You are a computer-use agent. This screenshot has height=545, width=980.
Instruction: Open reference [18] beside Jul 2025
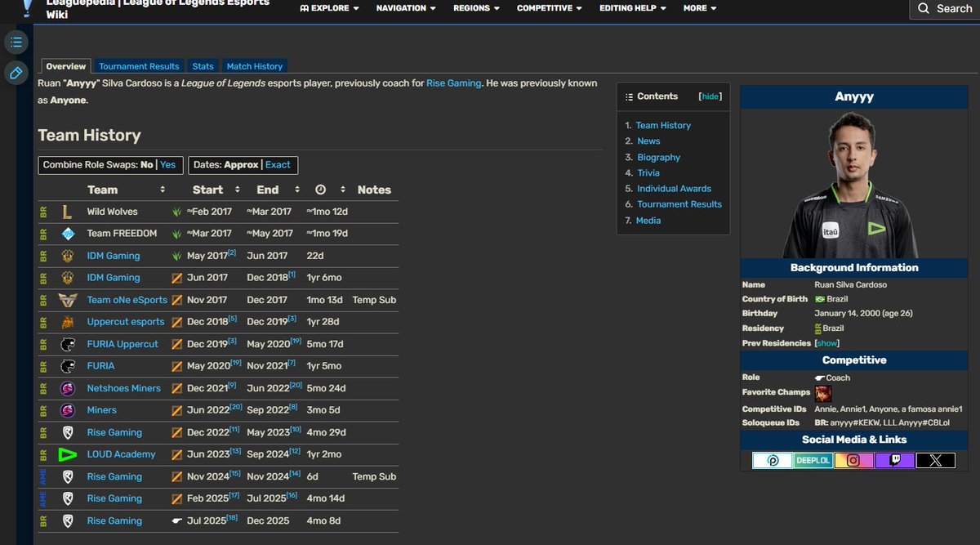233,517
